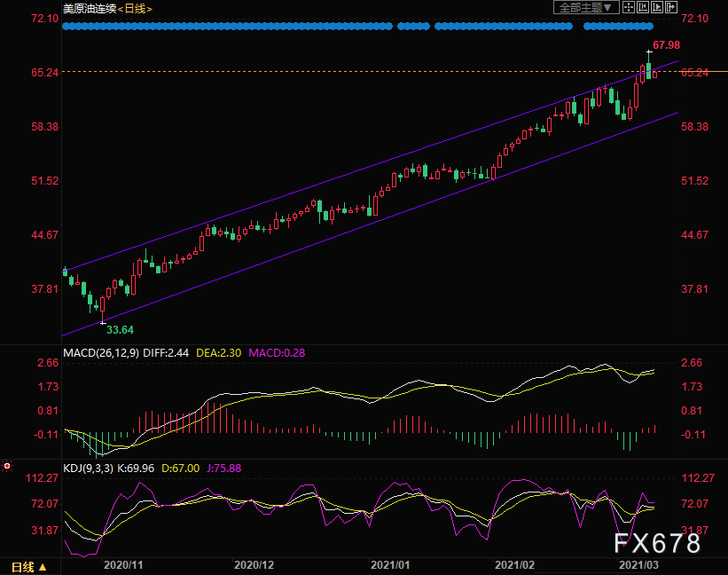Click the 72.07 label on the right KDJ axis

tap(694, 504)
